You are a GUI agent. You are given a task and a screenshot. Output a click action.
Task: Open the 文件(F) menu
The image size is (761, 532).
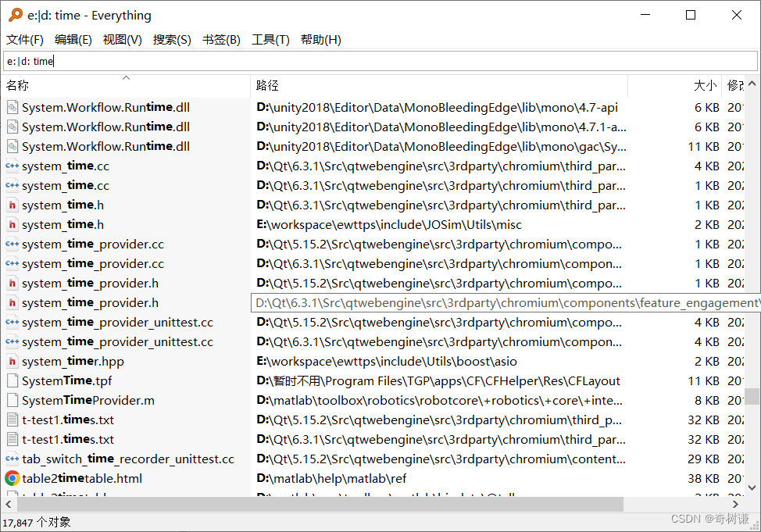coord(25,40)
